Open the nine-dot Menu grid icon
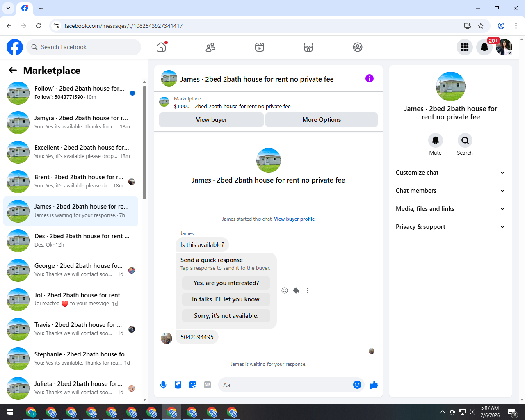Screen dimensions: 525x420 pyautogui.click(x=465, y=47)
